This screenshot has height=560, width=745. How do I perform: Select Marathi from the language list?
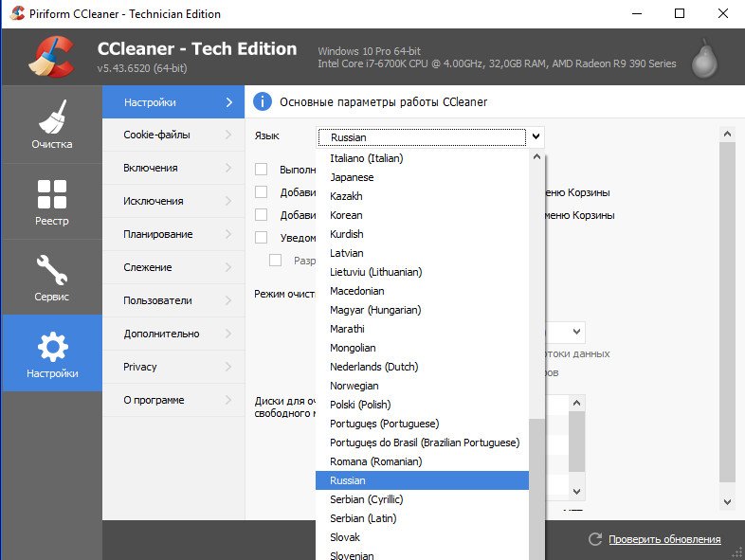tap(422, 329)
